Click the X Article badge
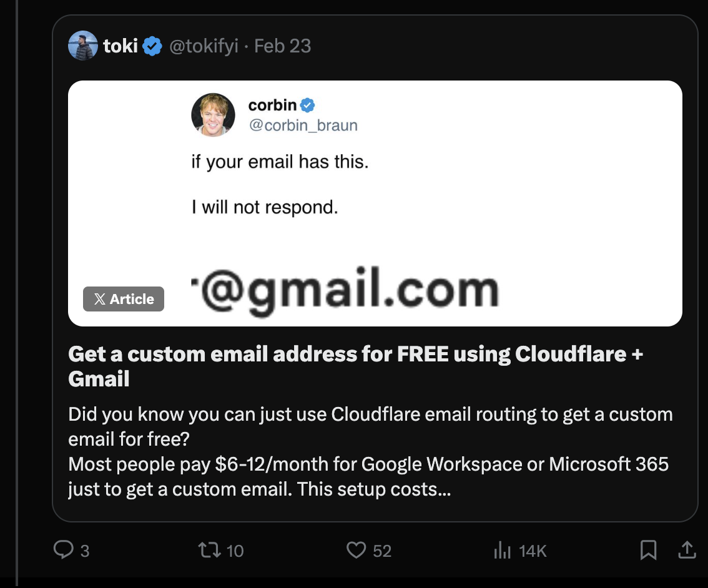This screenshot has width=708, height=588. tap(124, 299)
